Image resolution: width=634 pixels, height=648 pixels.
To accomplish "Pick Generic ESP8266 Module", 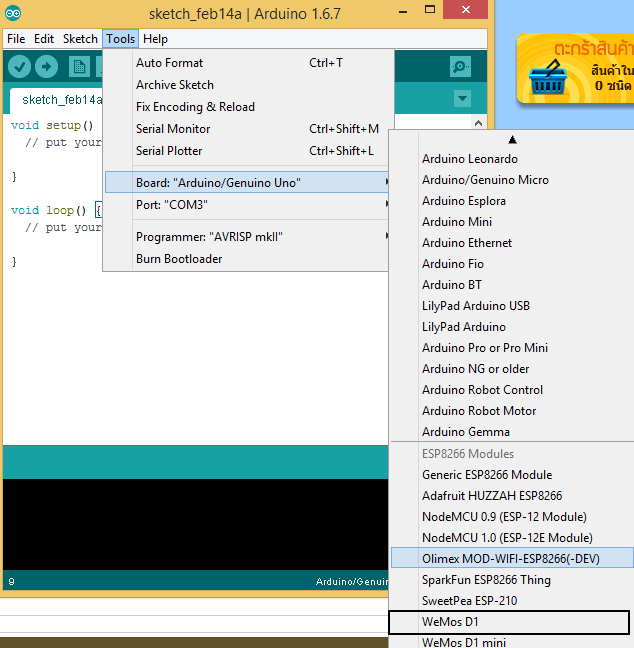I will coord(512,474).
